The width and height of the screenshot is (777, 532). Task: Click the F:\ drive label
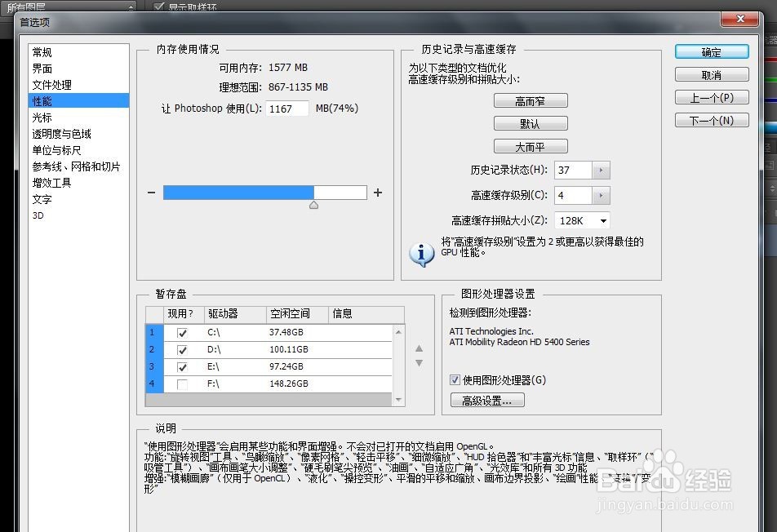[214, 383]
